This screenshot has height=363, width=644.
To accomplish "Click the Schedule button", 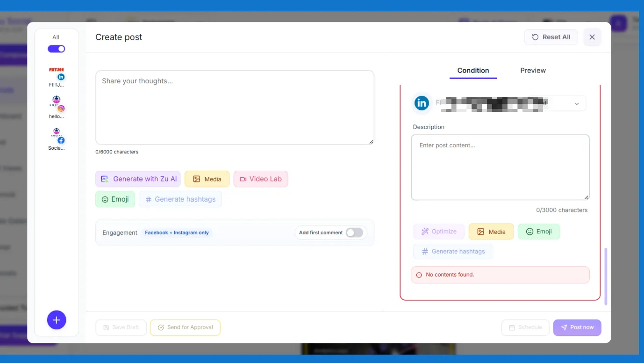I will 525,327.
